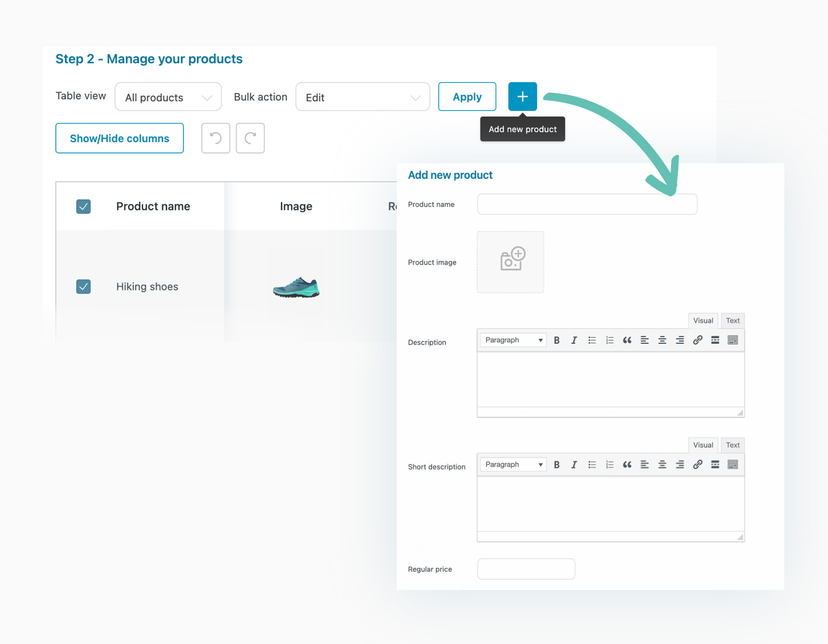Toggle toolbar in Description editor
Viewport: 828px width, 644px height.
point(733,340)
